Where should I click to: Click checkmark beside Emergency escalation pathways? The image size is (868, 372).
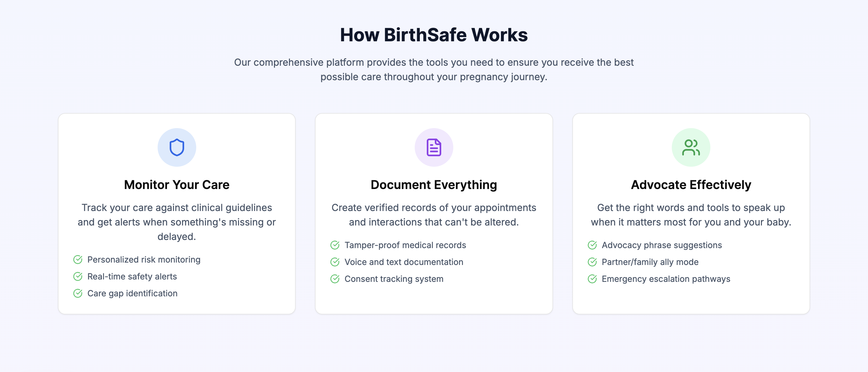click(592, 279)
